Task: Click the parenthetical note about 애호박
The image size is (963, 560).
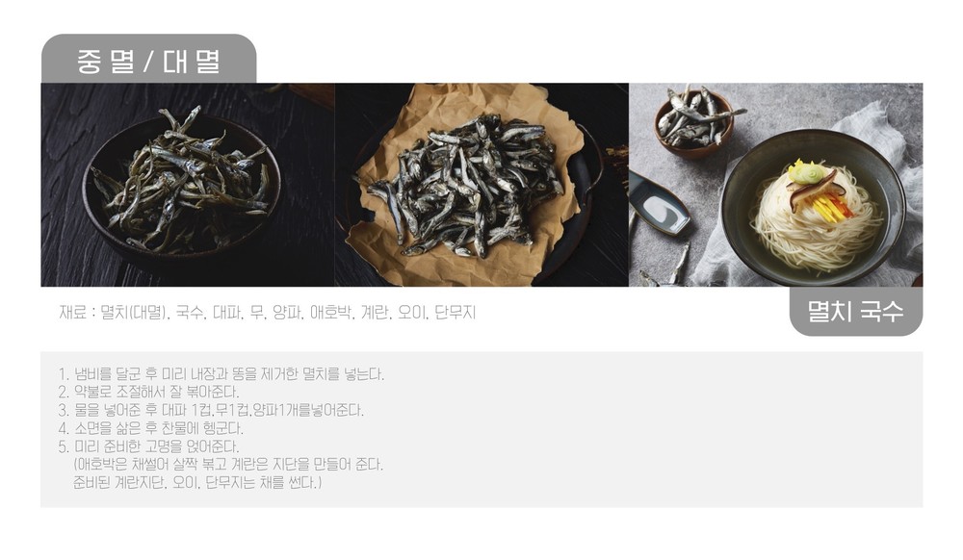Action: [228, 465]
